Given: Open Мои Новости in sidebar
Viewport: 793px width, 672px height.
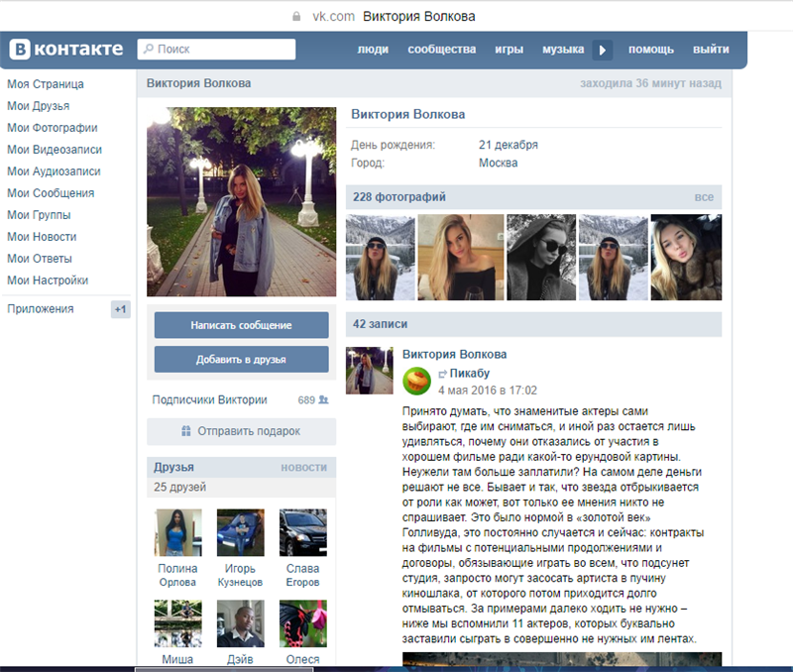Looking at the screenshot, I should (42, 236).
